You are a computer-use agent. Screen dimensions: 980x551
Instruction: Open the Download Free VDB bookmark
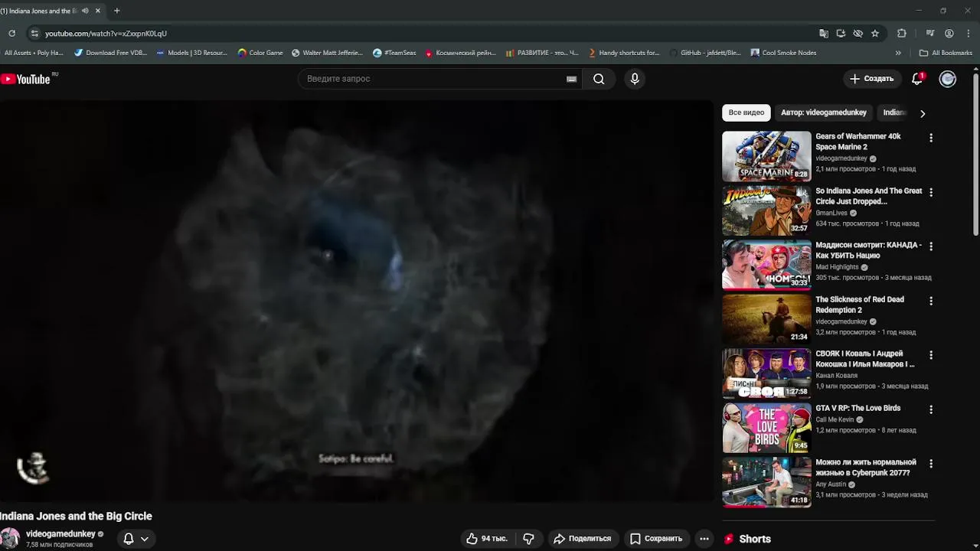coord(110,53)
